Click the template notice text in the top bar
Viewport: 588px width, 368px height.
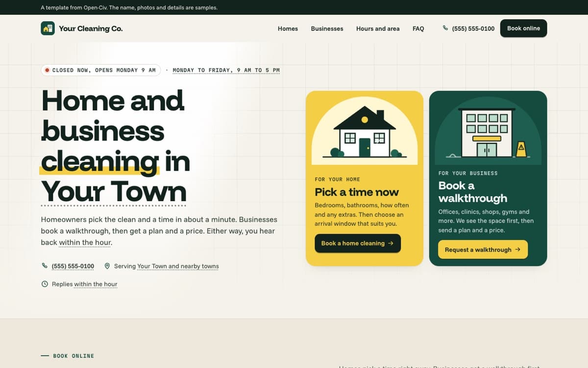click(129, 7)
